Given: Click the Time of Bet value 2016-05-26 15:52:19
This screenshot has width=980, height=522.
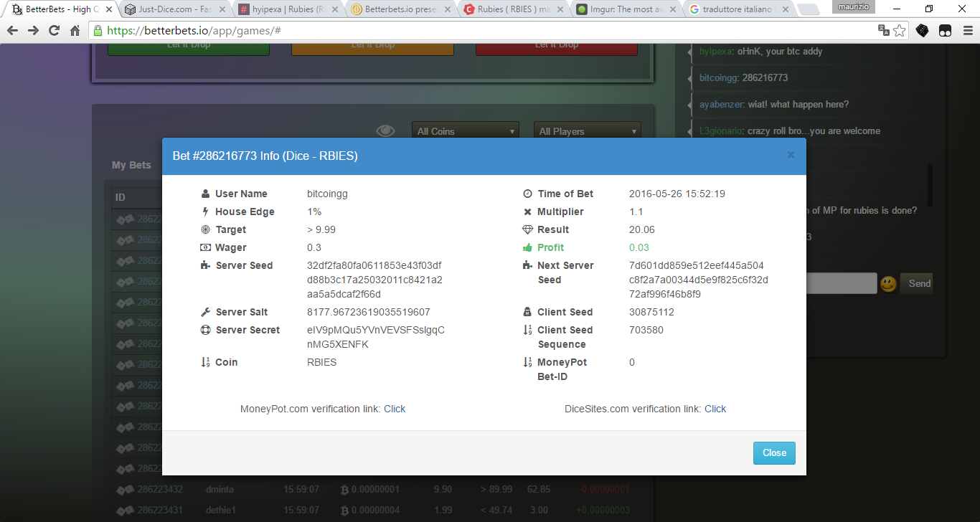Looking at the screenshot, I should click(677, 194).
